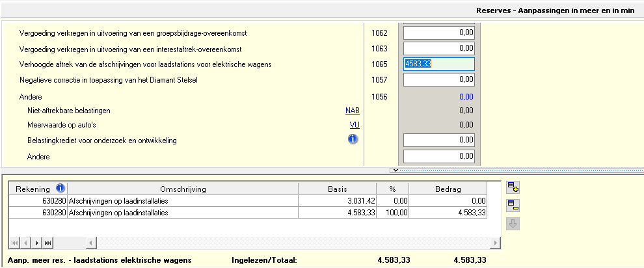The image size is (644, 268).
Task: Go to the first record in grid navigator
Action: click(x=14, y=243)
